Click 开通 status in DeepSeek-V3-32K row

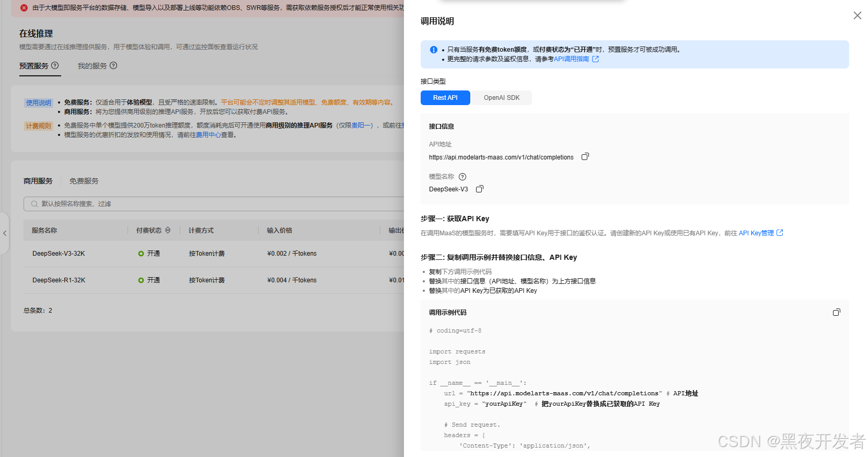click(x=149, y=254)
